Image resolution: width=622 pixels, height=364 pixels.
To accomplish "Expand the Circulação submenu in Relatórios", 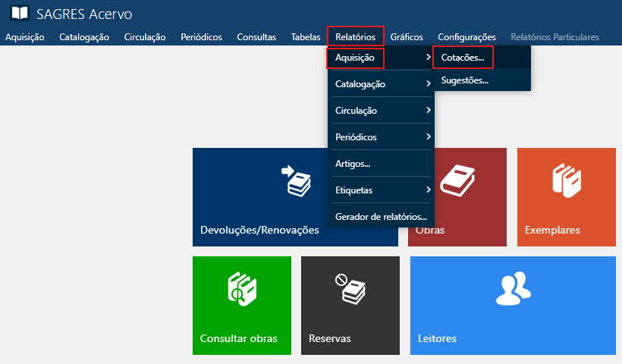I will coord(379,111).
